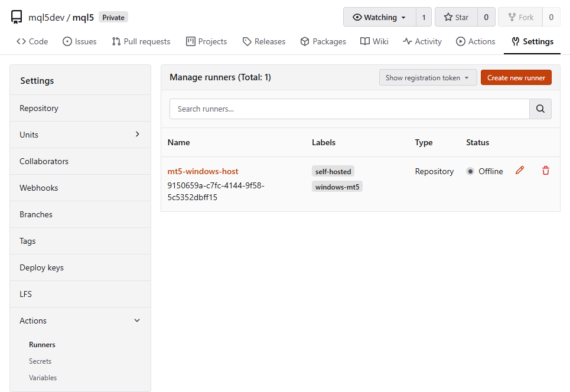This screenshot has width=570, height=392.
Task: Open Collaborators settings
Action: (x=80, y=161)
